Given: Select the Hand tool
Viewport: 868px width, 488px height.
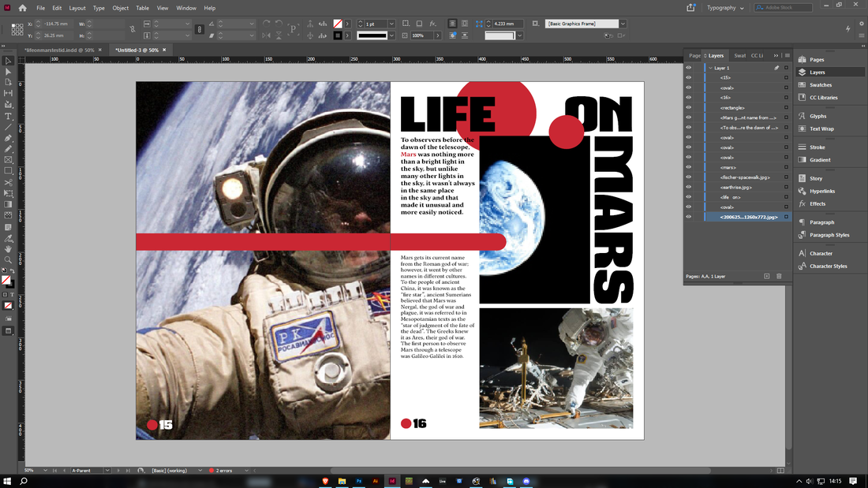Looking at the screenshot, I should click(9, 250).
